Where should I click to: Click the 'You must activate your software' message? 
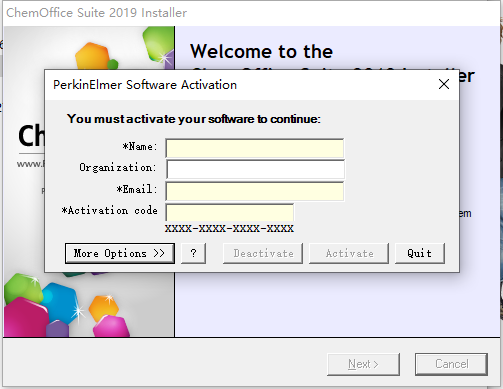[194, 119]
